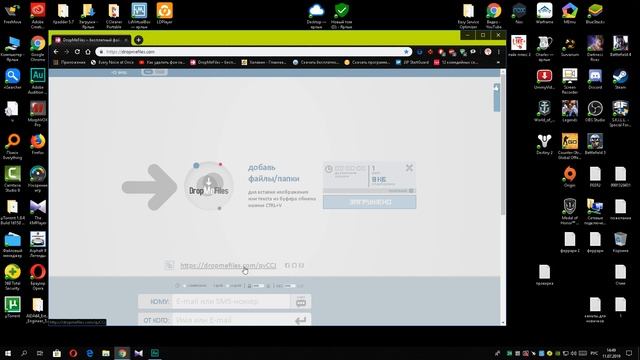640x360 pixels.
Task: Close the DropMeFiles browser tab
Action: coord(125,40)
